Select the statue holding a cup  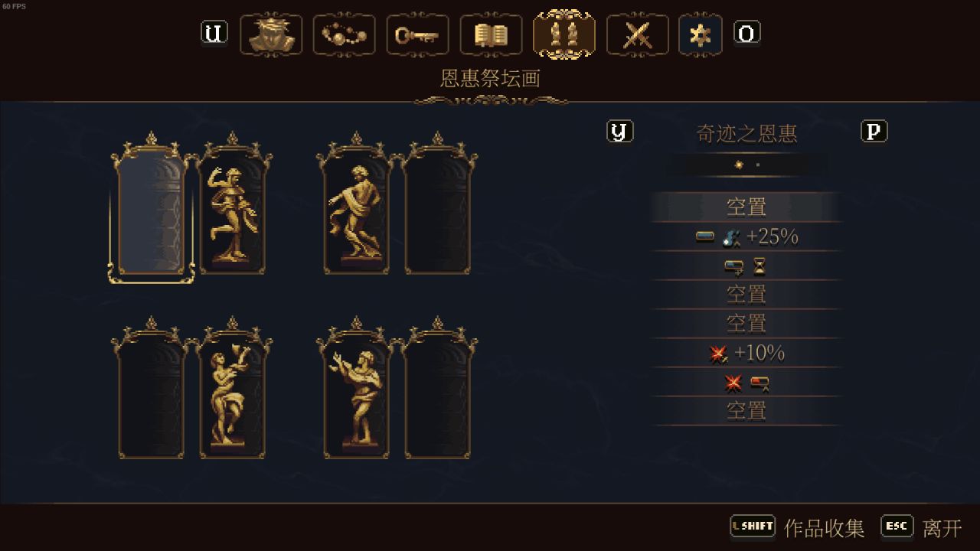coord(233,388)
